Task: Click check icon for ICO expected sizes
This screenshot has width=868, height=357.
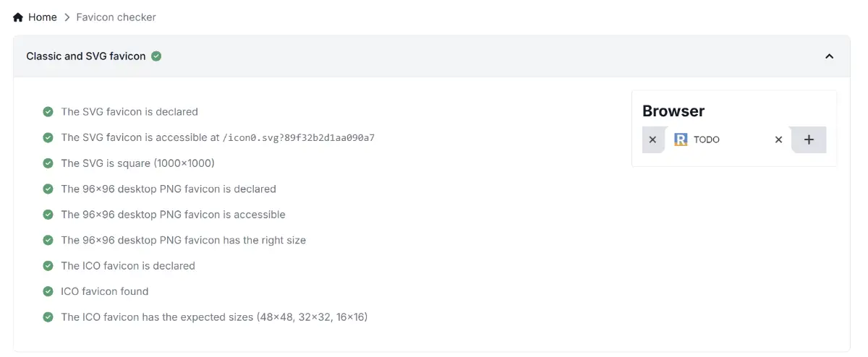Action: pyautogui.click(x=48, y=317)
